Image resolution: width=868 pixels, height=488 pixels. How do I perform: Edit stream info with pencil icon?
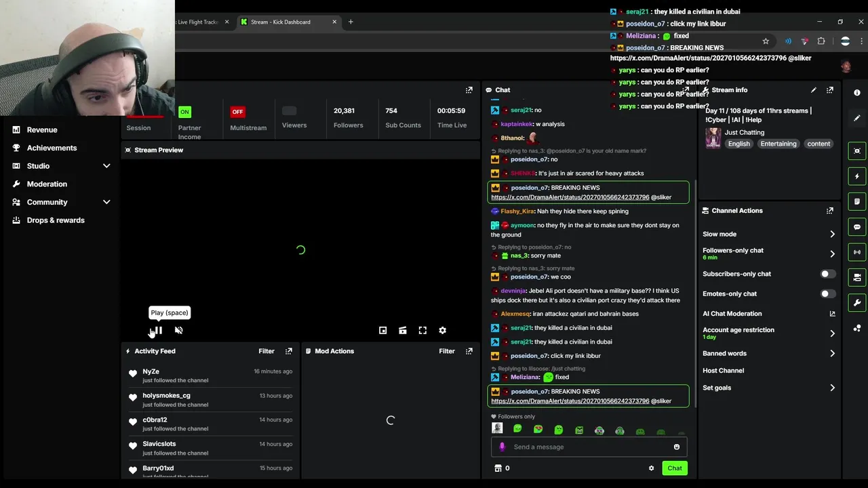pos(813,90)
